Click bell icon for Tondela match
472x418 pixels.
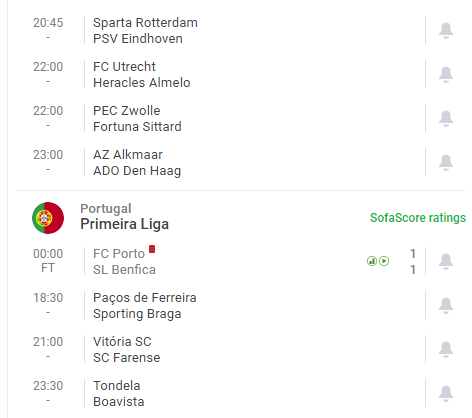point(446,394)
